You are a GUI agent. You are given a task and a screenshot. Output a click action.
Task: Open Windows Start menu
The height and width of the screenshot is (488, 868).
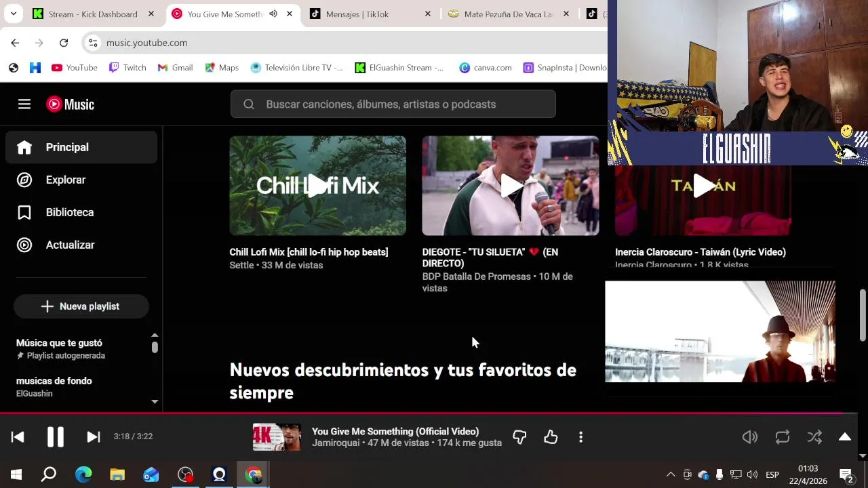click(16, 474)
